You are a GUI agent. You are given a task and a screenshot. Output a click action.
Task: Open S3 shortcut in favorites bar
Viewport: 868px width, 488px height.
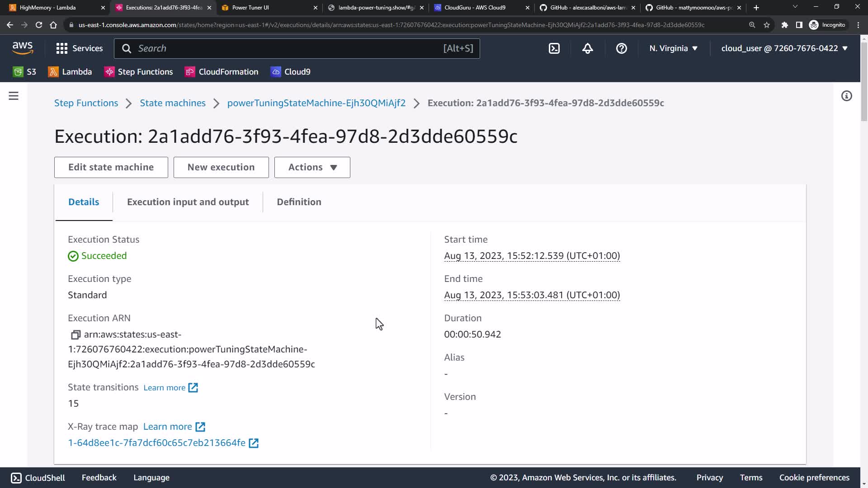point(25,72)
